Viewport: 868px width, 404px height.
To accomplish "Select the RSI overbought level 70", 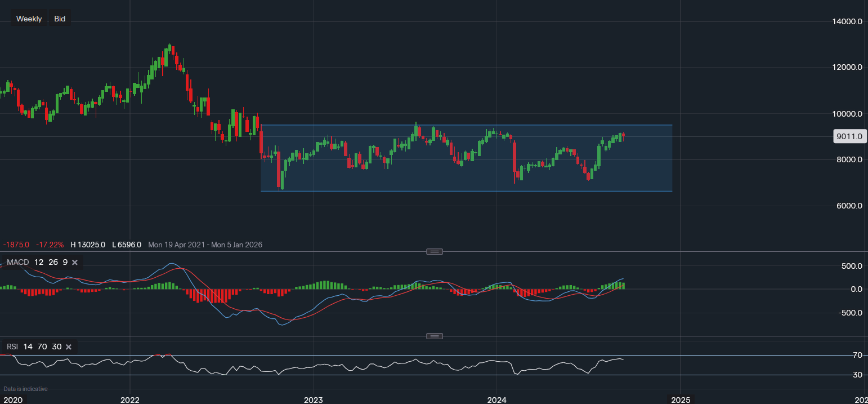I will (x=42, y=347).
